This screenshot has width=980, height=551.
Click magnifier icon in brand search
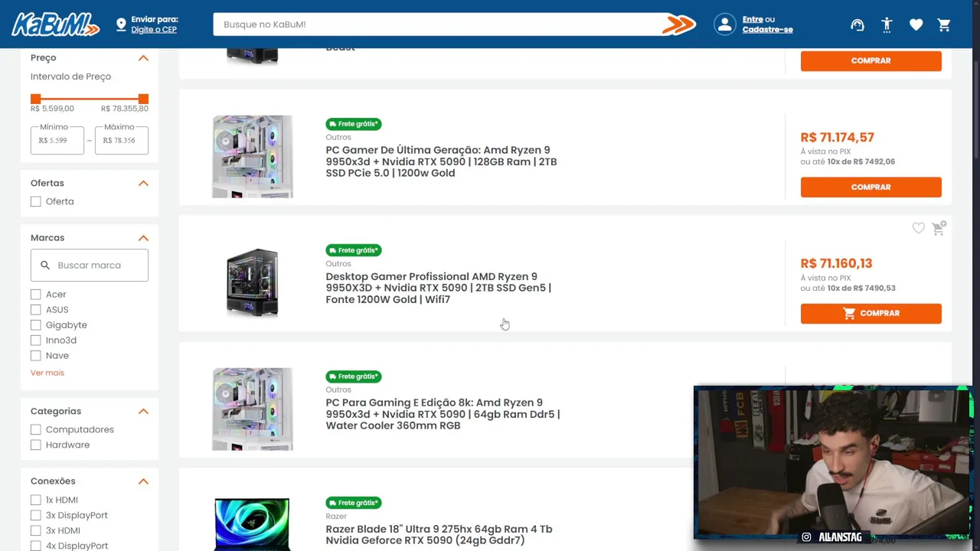(45, 265)
